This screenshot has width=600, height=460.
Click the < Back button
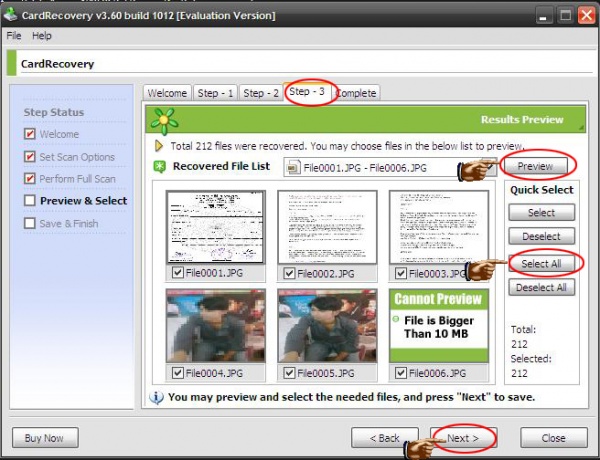(x=385, y=438)
